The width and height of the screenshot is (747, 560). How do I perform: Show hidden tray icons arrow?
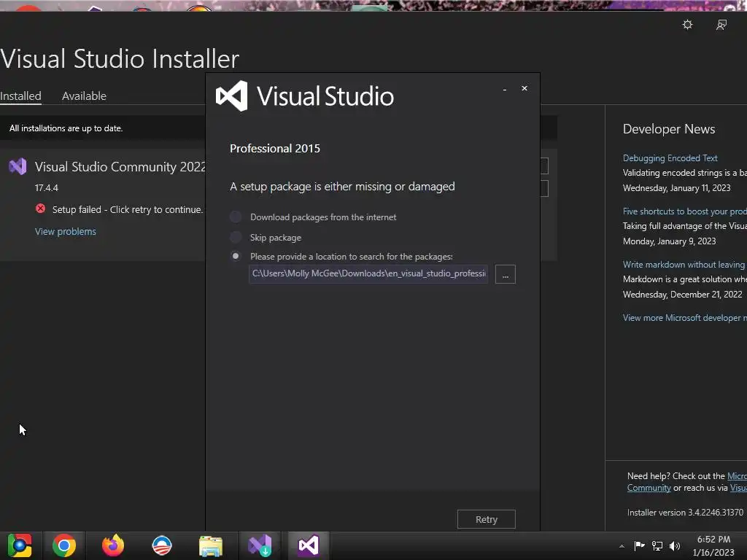tap(622, 546)
